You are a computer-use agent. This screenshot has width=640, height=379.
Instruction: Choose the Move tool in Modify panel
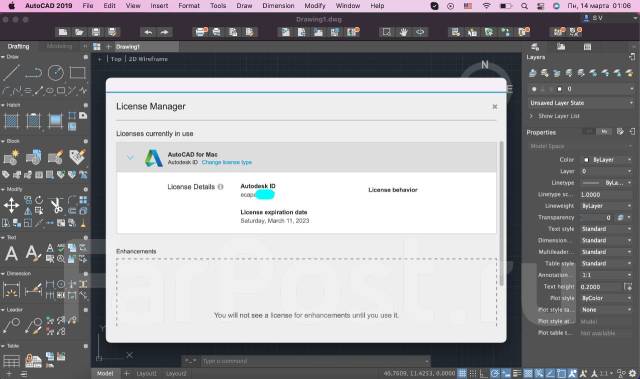(11, 205)
